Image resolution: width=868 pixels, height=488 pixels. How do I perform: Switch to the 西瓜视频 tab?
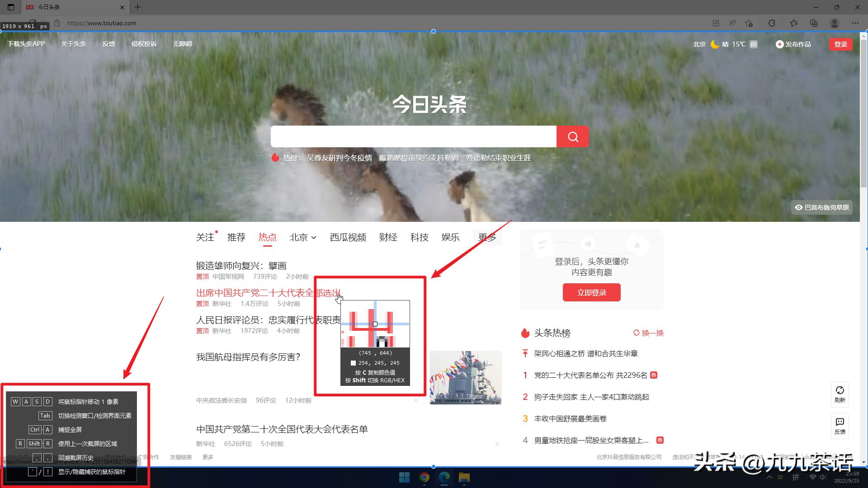(348, 237)
